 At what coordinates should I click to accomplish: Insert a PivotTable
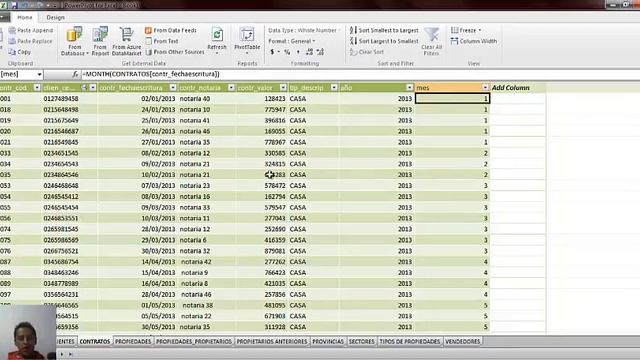(x=247, y=40)
